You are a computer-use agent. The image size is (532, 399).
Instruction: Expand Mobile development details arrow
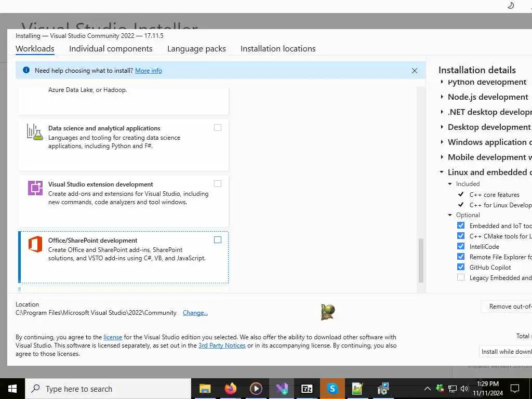(x=442, y=157)
